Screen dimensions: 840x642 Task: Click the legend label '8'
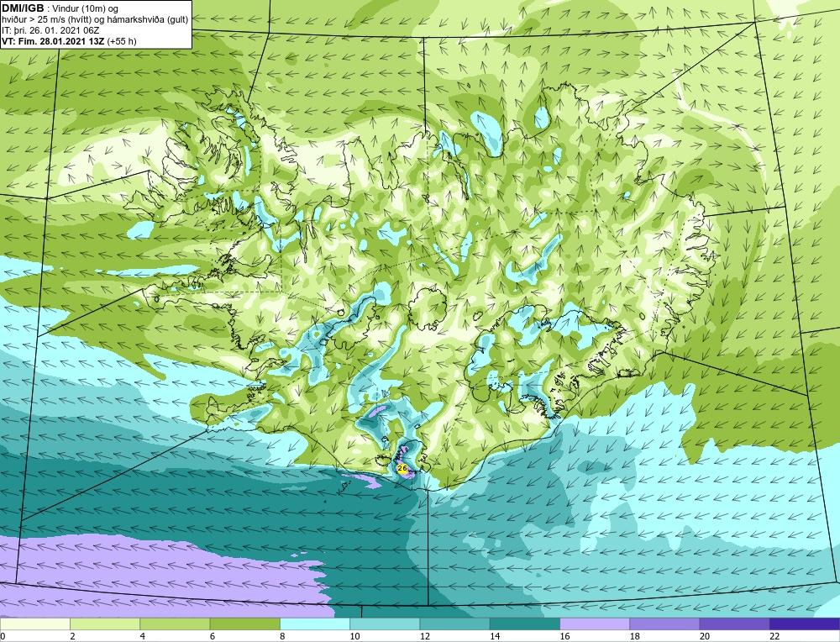[282, 636]
